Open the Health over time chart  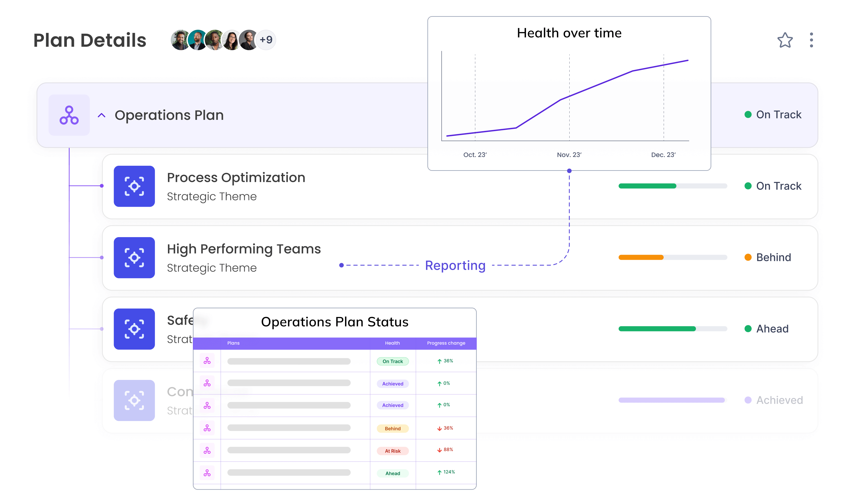click(569, 33)
